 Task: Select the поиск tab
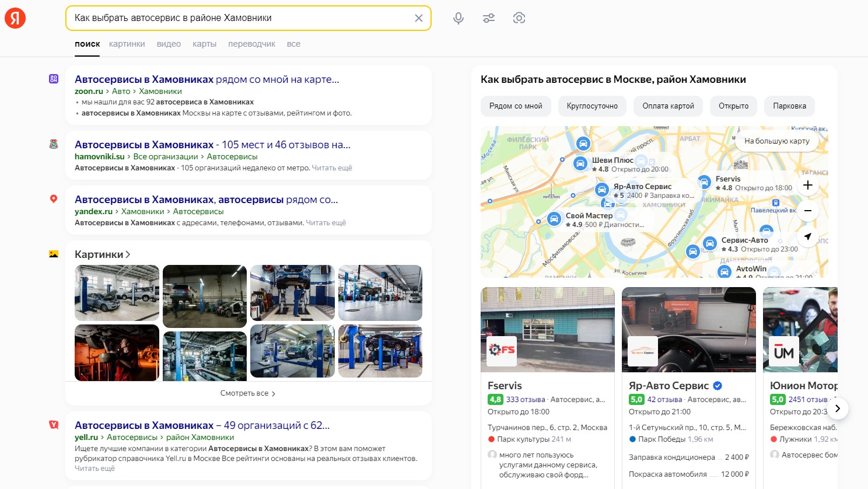[x=87, y=44]
